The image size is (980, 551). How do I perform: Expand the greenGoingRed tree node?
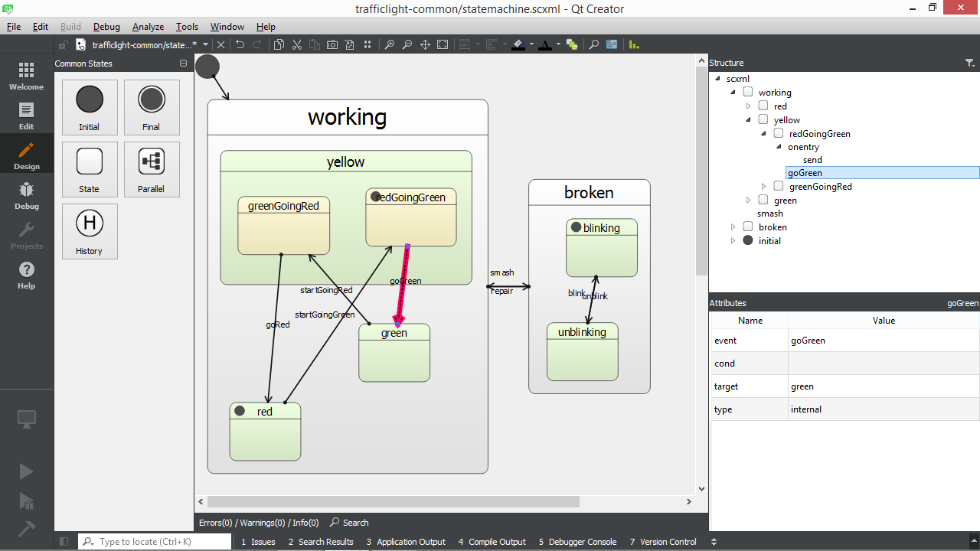pyautogui.click(x=764, y=187)
